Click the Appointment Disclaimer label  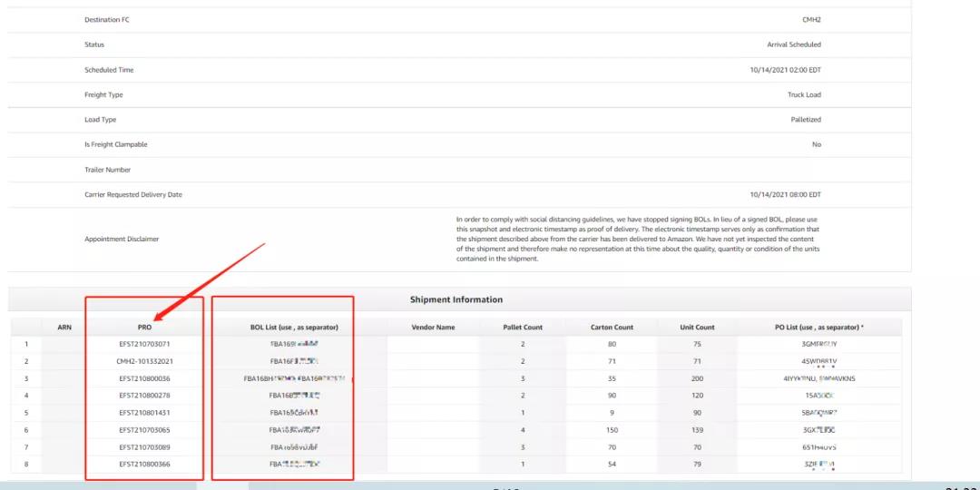tap(122, 240)
